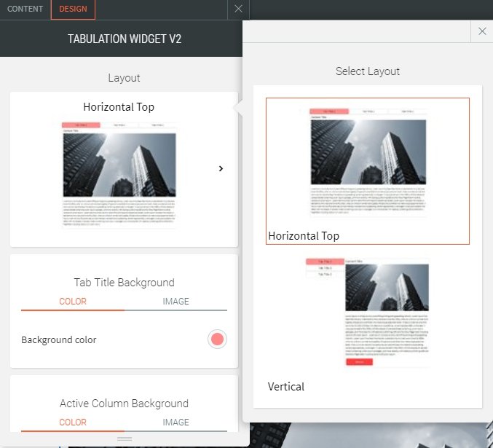Expand layout options with the chevron arrow

tap(221, 168)
